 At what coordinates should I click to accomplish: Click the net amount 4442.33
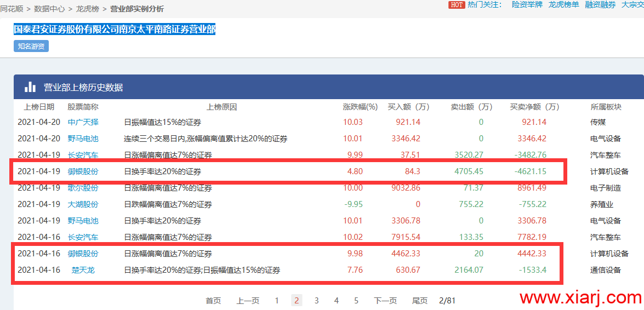[x=532, y=254]
